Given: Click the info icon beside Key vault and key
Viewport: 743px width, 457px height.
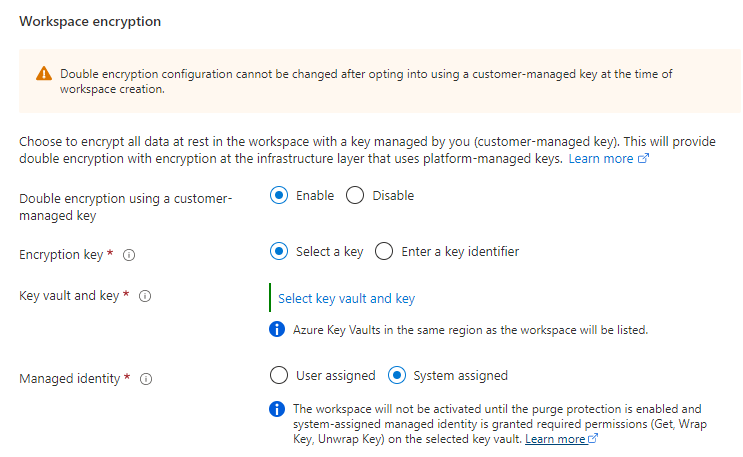Looking at the screenshot, I should point(145,296).
